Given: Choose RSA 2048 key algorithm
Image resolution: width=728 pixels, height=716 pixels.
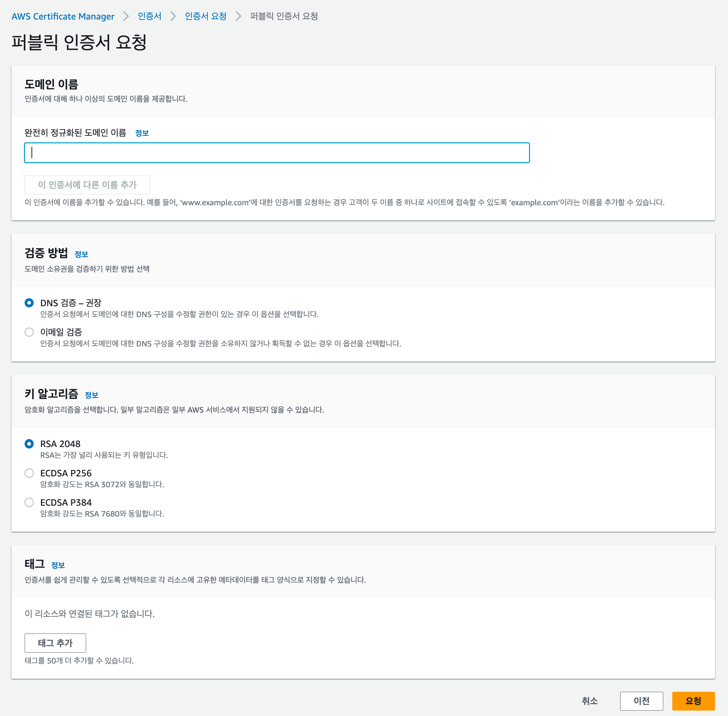Looking at the screenshot, I should (x=29, y=444).
